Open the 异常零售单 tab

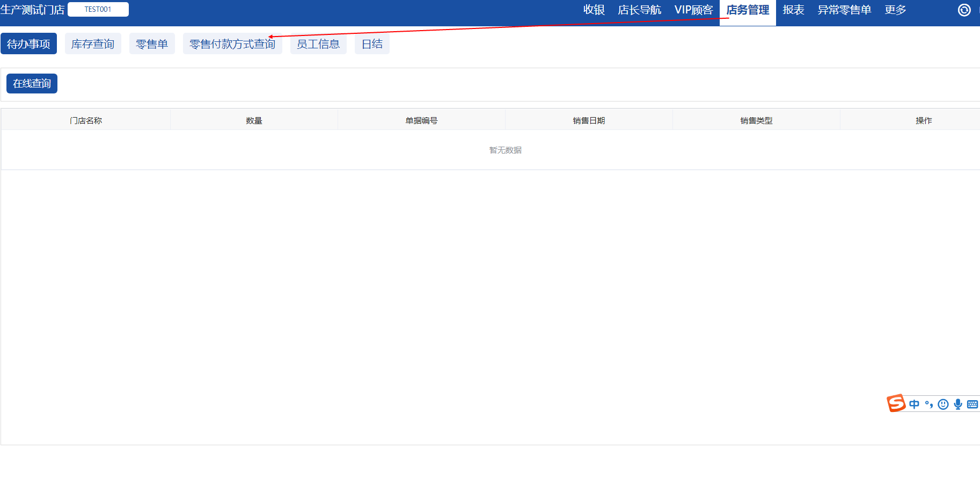pyautogui.click(x=844, y=10)
